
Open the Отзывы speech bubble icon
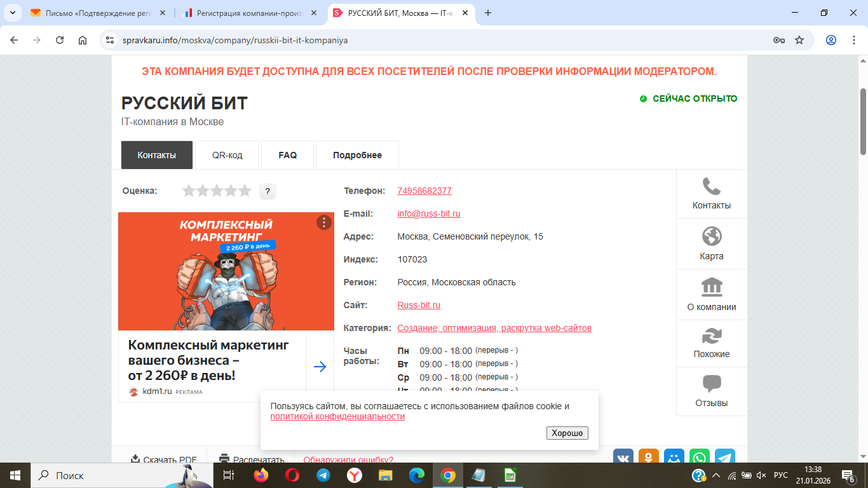click(x=711, y=384)
